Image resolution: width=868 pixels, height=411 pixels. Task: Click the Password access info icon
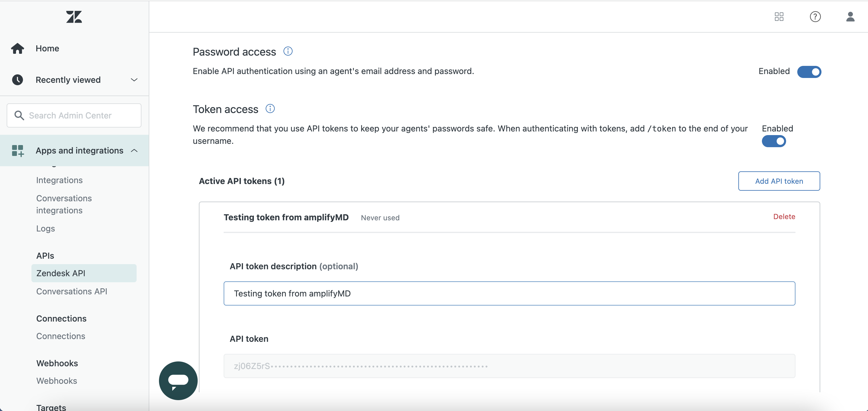pyautogui.click(x=288, y=51)
